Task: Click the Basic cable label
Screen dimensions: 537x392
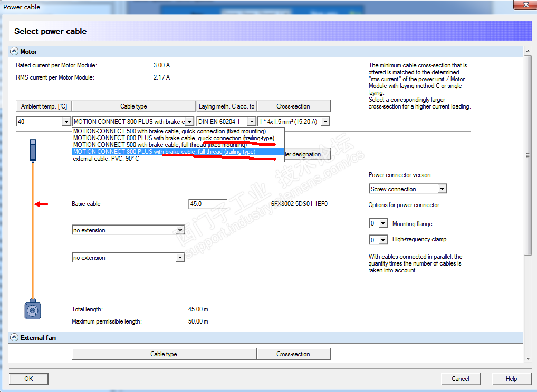Action: tap(86, 204)
